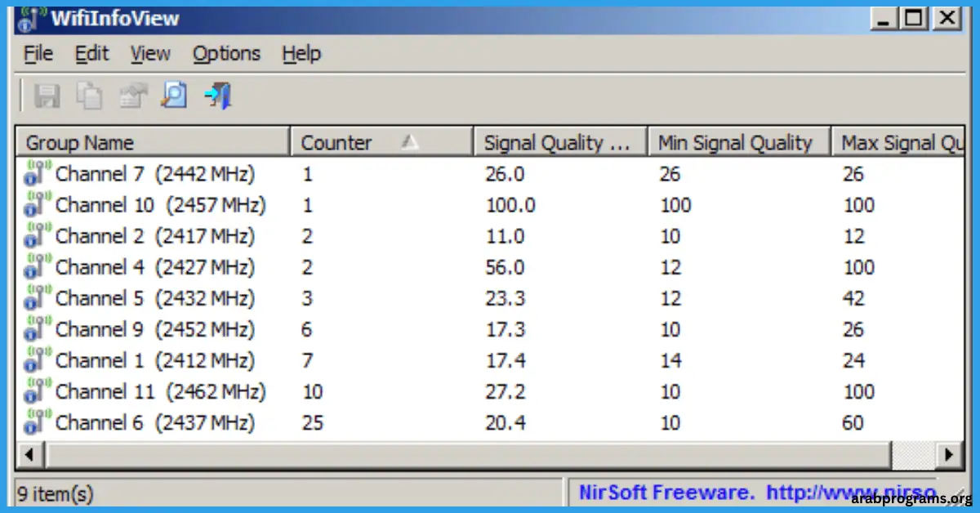Select the Channel 5 row wifi icon
This screenshot has width=980, height=513.
(38, 299)
